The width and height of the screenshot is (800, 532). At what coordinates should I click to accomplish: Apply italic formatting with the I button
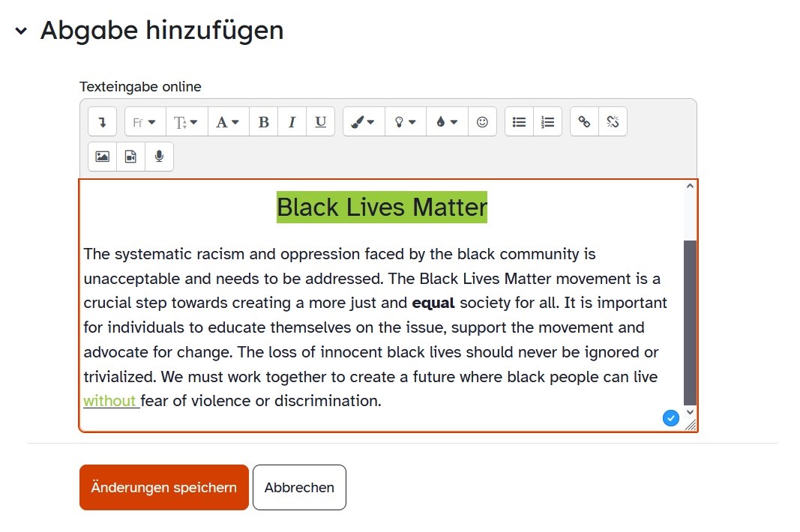tap(292, 122)
